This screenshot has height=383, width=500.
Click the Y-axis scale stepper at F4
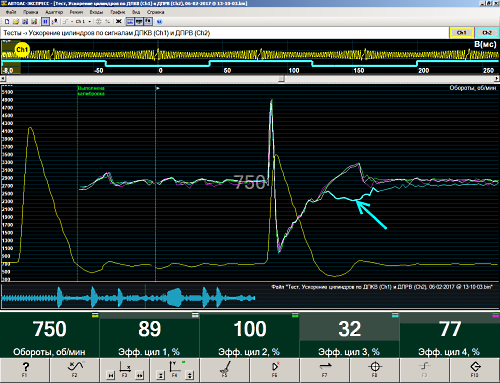(x=190, y=376)
